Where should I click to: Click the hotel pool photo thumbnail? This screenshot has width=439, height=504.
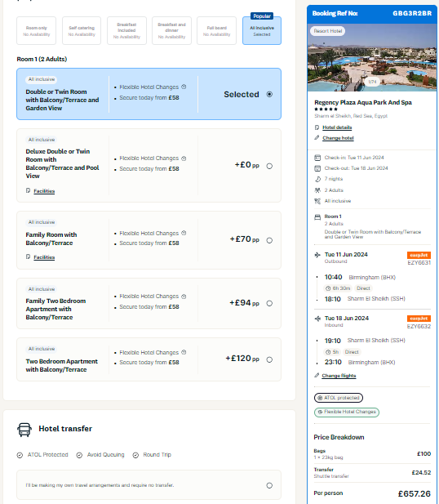[x=372, y=57]
